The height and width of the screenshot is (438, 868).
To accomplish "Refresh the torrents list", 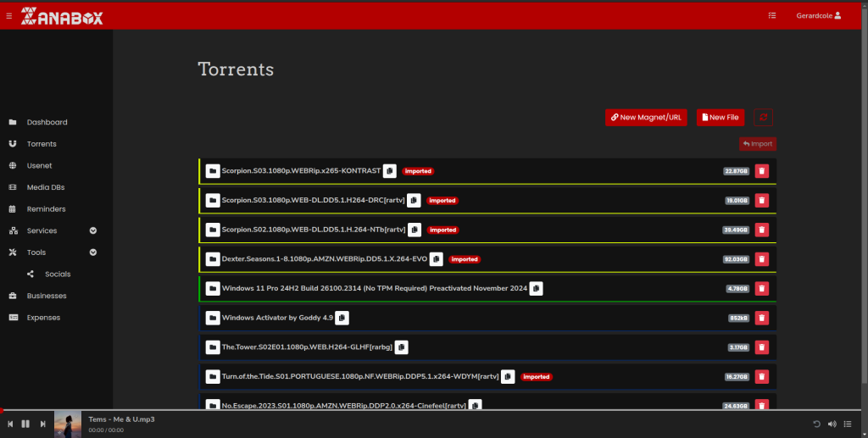I will tap(764, 117).
